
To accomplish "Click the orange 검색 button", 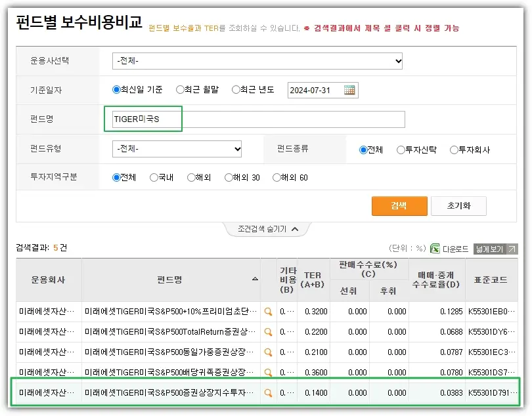I will 399,205.
